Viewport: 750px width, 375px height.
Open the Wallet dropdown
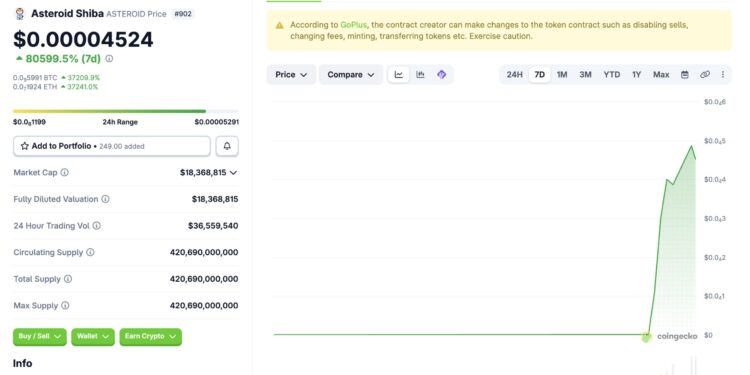coord(93,337)
